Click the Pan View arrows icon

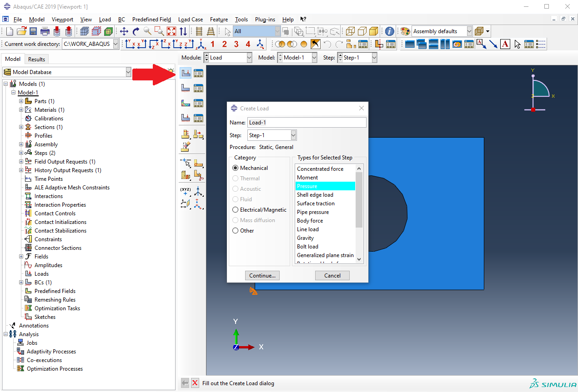[124, 31]
